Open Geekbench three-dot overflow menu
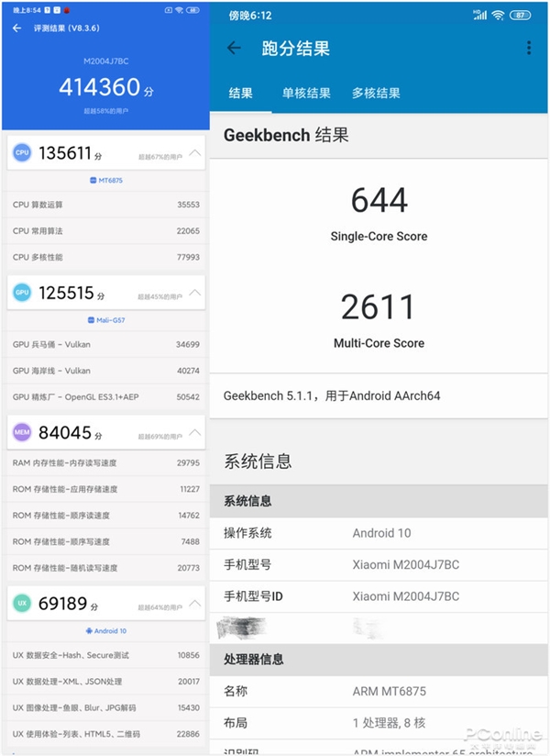 coord(529,48)
